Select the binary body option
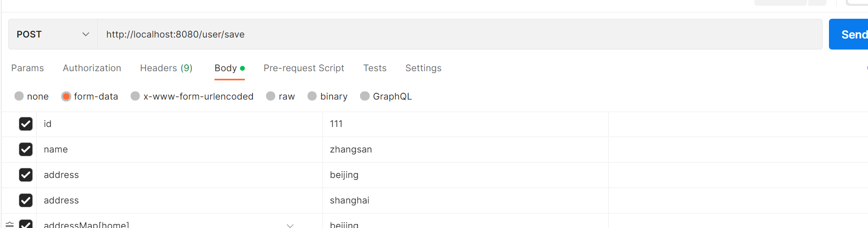 (312, 96)
